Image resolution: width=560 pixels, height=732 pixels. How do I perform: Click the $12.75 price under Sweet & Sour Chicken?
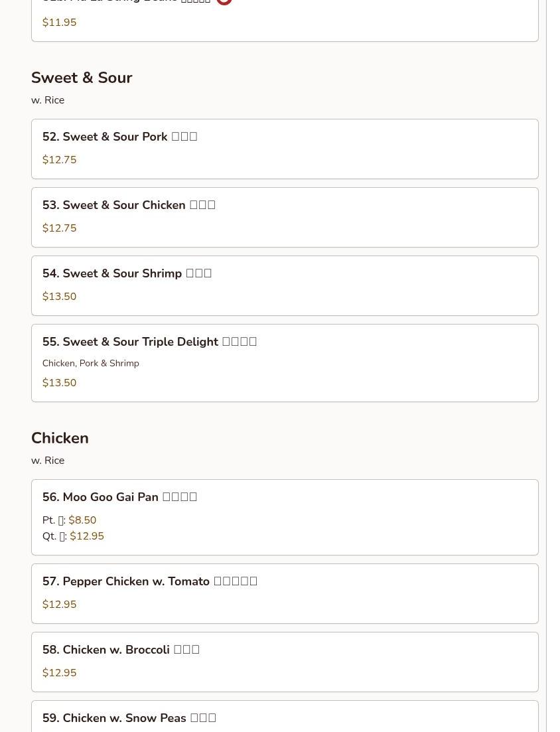click(x=59, y=228)
